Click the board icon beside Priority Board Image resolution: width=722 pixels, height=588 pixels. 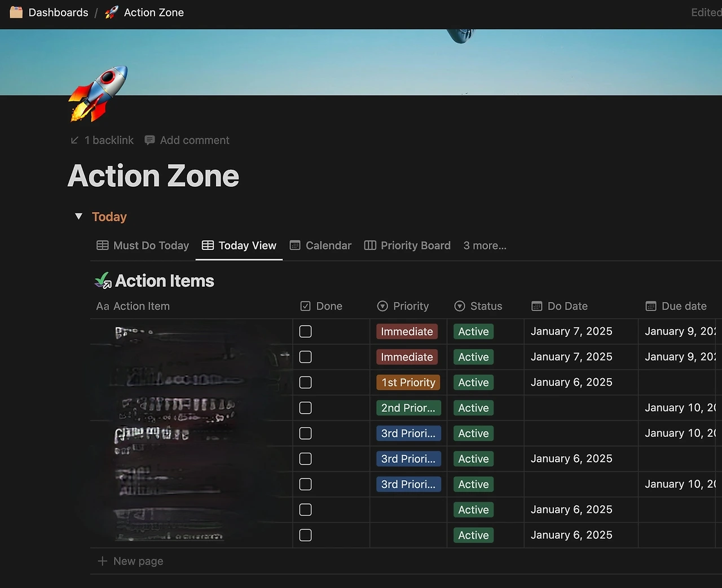pyautogui.click(x=370, y=245)
